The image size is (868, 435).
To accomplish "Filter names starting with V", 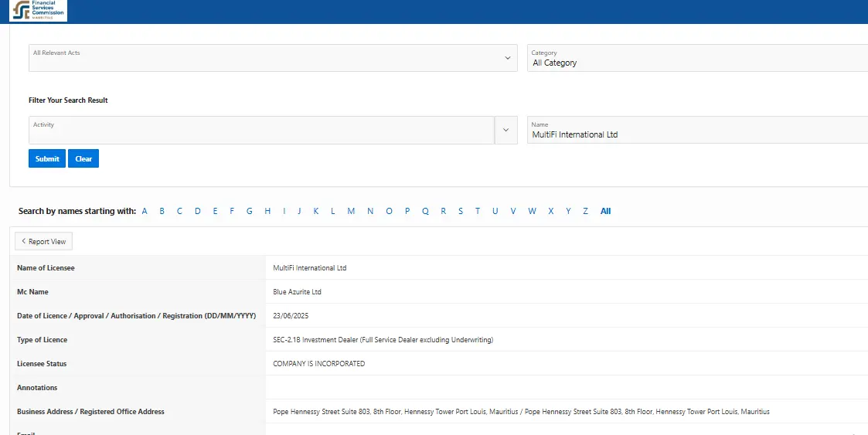I will pos(513,211).
